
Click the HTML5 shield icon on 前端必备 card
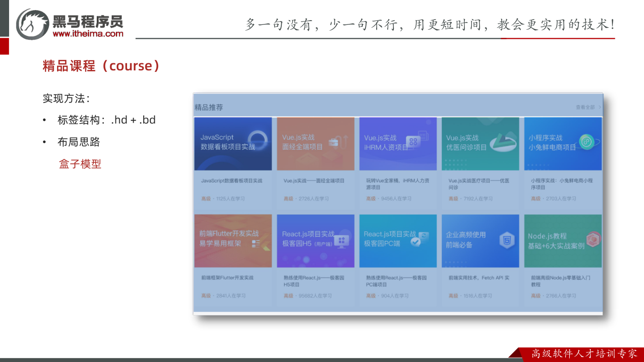(x=506, y=239)
